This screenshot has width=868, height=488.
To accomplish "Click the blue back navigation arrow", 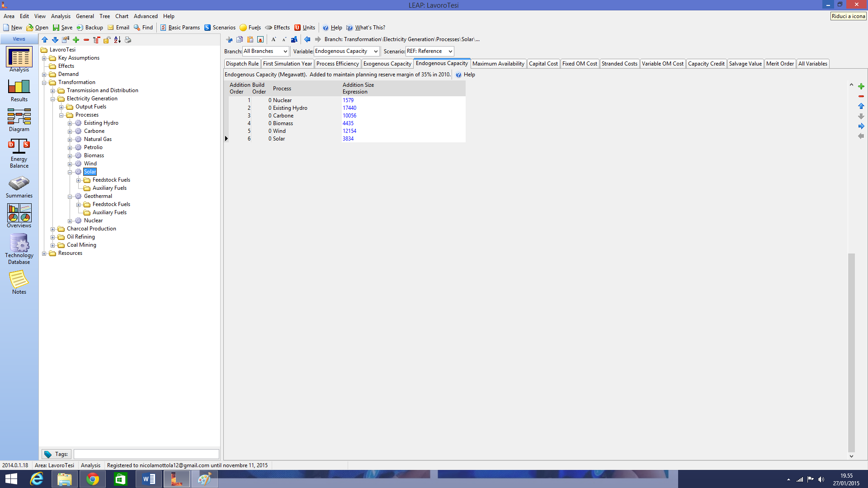I will click(x=307, y=39).
